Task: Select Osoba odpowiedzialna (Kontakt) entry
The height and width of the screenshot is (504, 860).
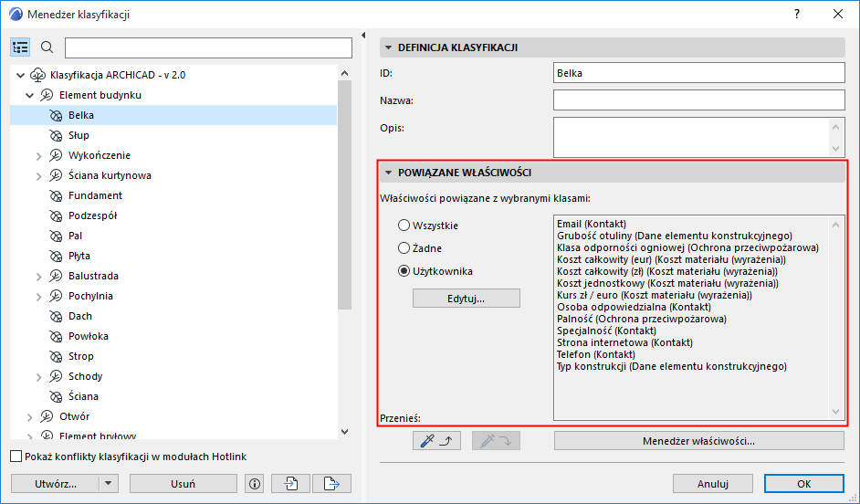Action: pos(634,307)
